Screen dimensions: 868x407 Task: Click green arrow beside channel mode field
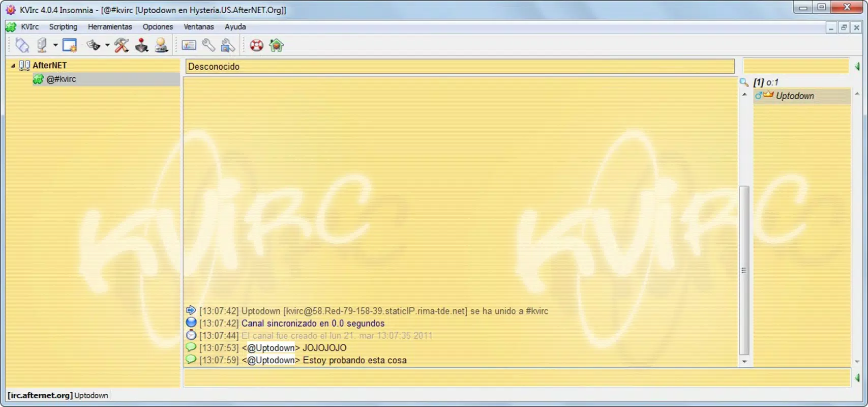coord(857,66)
